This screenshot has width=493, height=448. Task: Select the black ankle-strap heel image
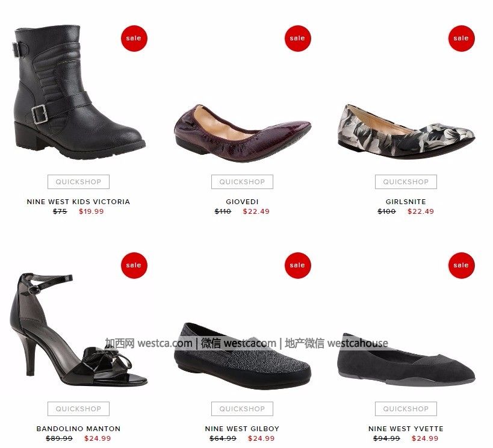pos(79,329)
